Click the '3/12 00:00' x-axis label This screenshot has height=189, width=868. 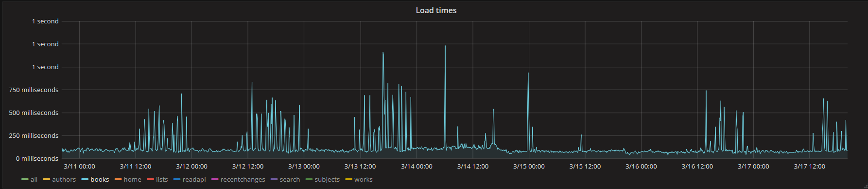[x=191, y=167]
